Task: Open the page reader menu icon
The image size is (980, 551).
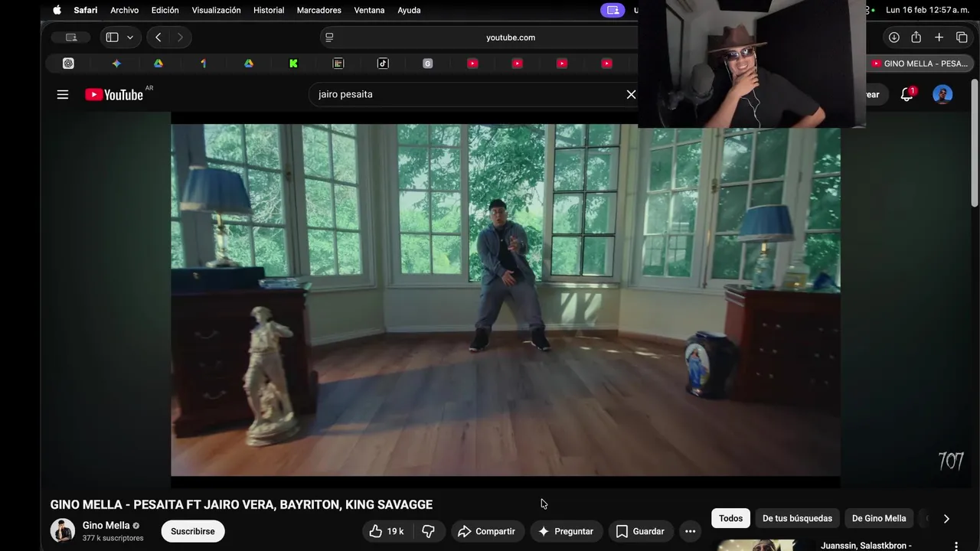Action: (x=329, y=37)
